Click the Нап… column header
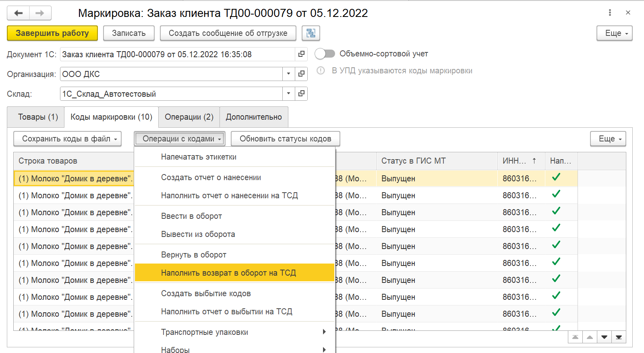The height and width of the screenshot is (353, 644). [561, 161]
